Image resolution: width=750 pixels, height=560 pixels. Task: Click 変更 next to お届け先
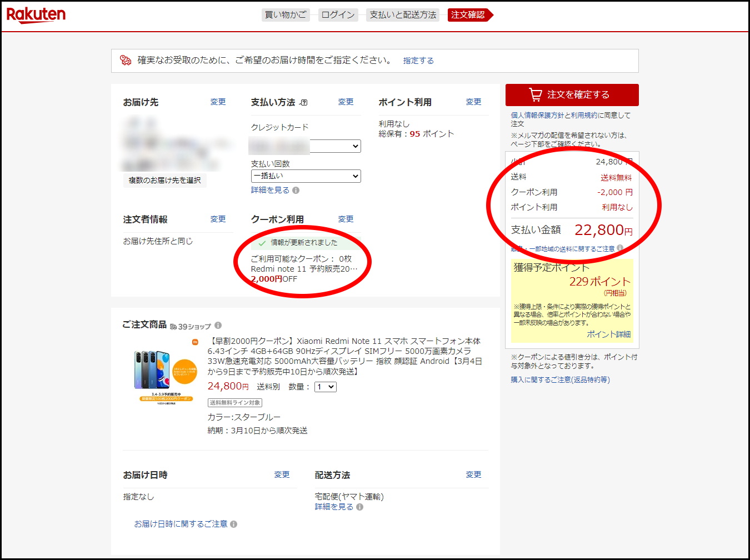[x=218, y=102]
